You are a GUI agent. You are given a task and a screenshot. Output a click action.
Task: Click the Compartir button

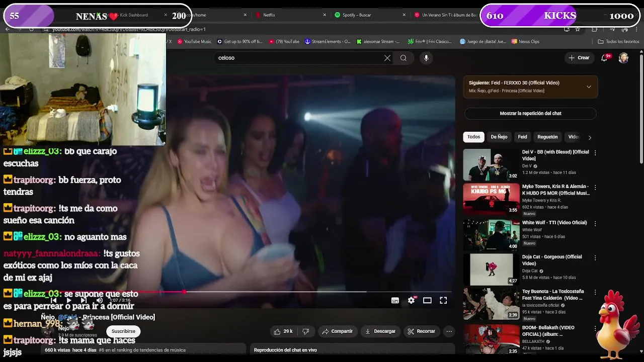point(337,331)
